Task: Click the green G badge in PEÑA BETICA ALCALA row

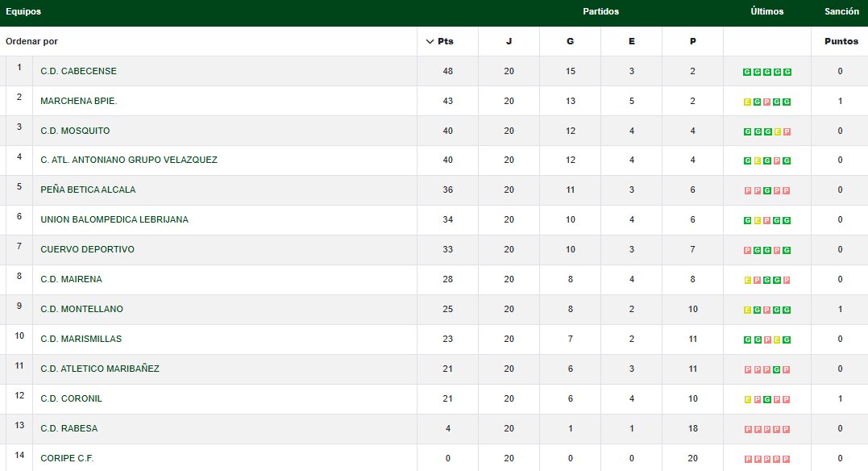Action: click(767, 191)
